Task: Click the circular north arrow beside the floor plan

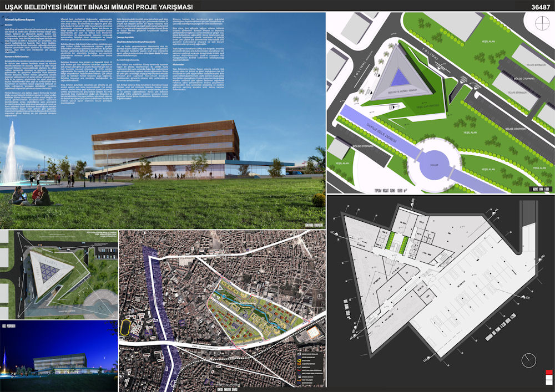Action: (528, 360)
